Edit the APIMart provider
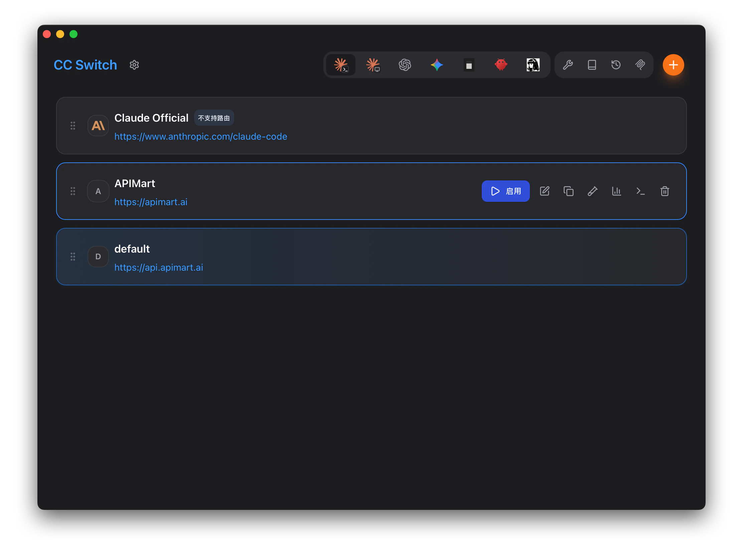743x560 pixels. coord(545,191)
